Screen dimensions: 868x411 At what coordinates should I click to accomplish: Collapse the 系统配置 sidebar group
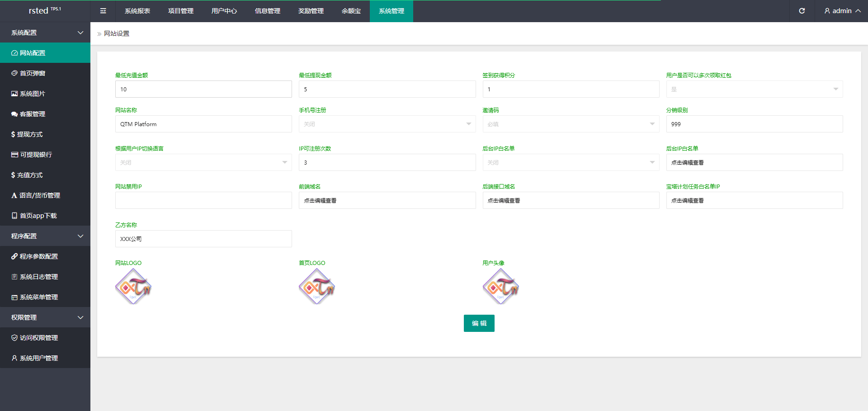click(x=45, y=33)
